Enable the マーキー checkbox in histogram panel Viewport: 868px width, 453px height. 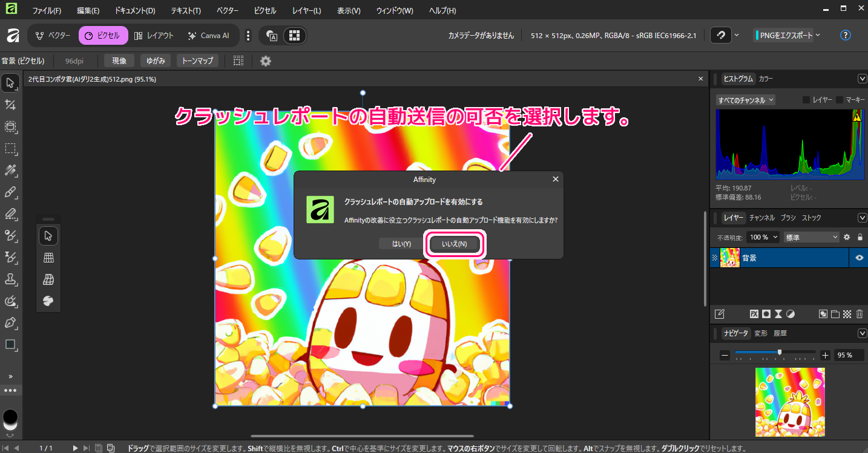(x=840, y=100)
